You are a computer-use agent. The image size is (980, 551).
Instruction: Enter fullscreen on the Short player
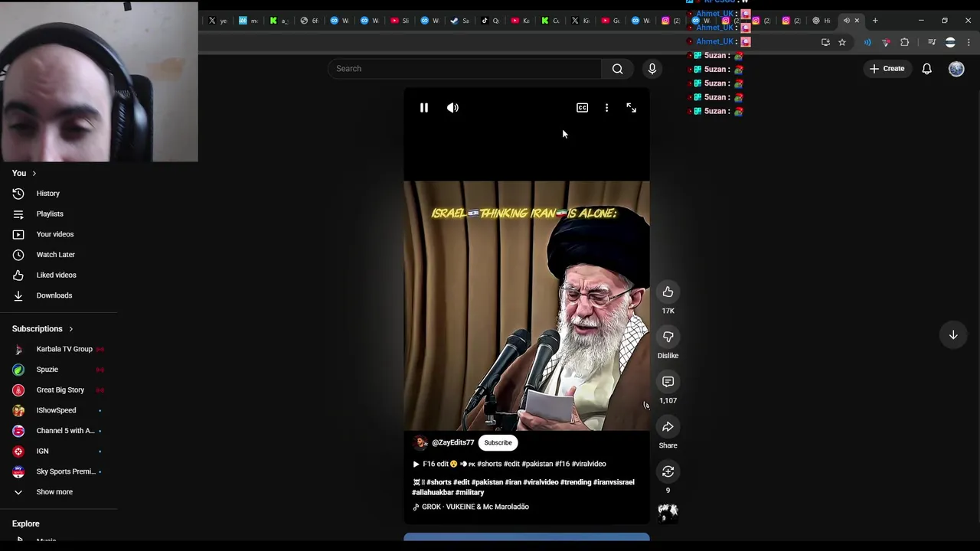pyautogui.click(x=631, y=108)
